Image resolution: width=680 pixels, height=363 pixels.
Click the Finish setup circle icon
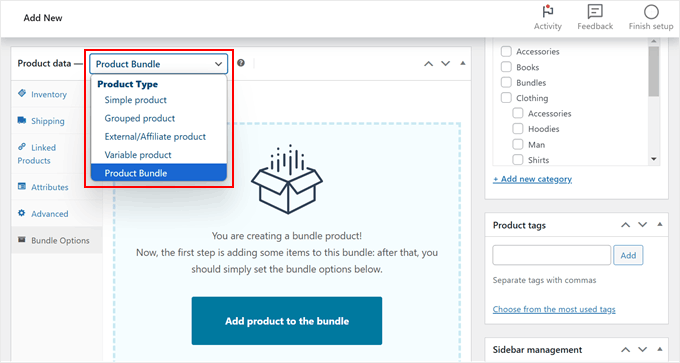(x=651, y=12)
